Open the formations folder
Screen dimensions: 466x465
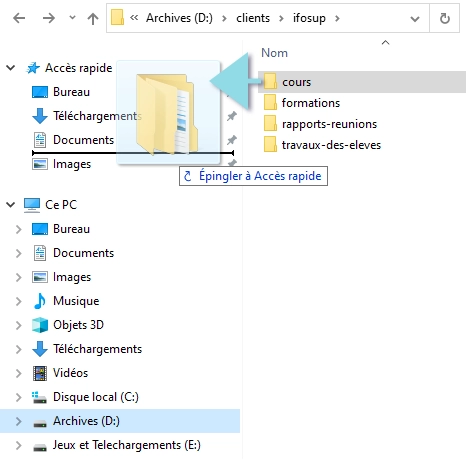point(311,103)
